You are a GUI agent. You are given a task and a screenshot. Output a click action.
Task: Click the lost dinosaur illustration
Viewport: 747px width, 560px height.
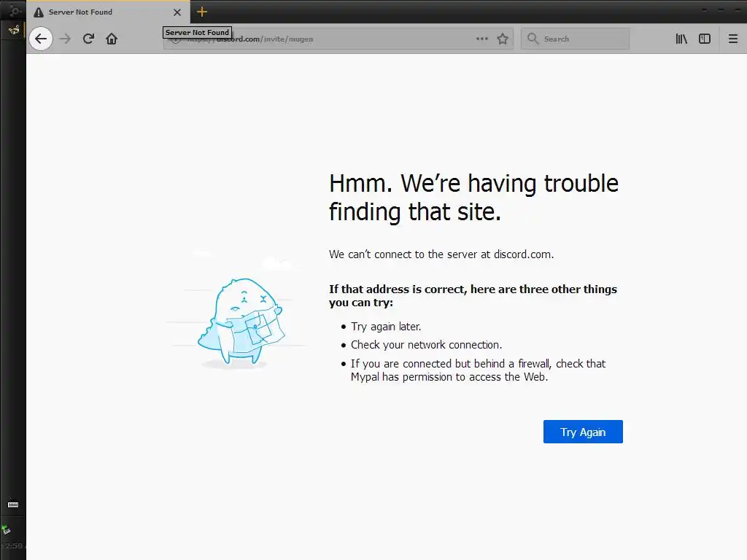[241, 322]
